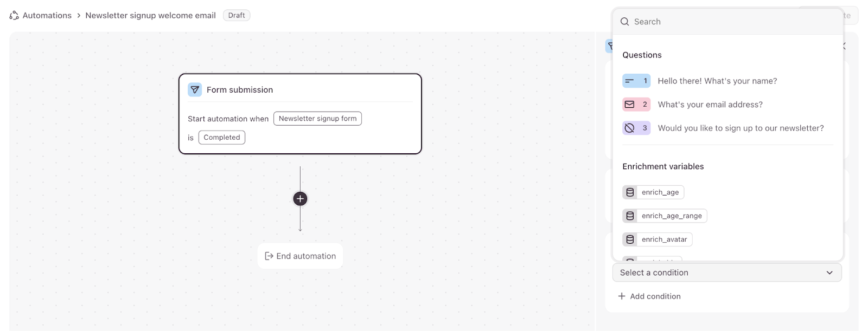868x331 pixels.
Task: Click the question 3 newsletter icon
Action: tap(629, 128)
